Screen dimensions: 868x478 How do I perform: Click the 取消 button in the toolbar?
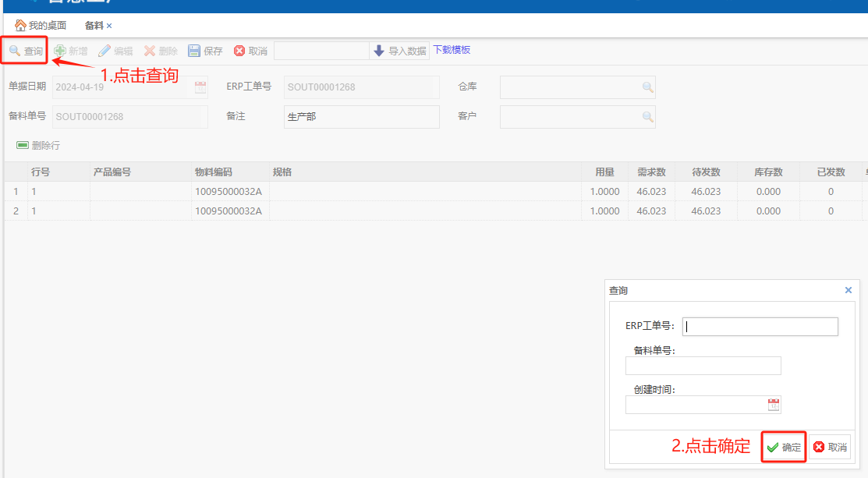[250, 51]
